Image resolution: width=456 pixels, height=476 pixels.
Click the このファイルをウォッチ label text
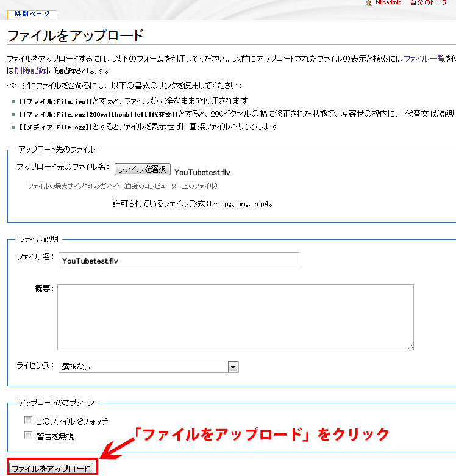pos(72,421)
